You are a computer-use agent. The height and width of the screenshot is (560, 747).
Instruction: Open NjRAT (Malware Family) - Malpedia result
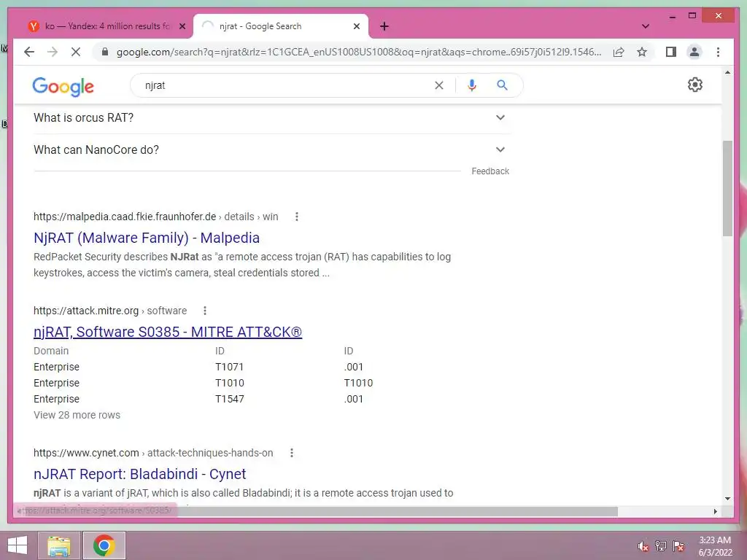146,238
